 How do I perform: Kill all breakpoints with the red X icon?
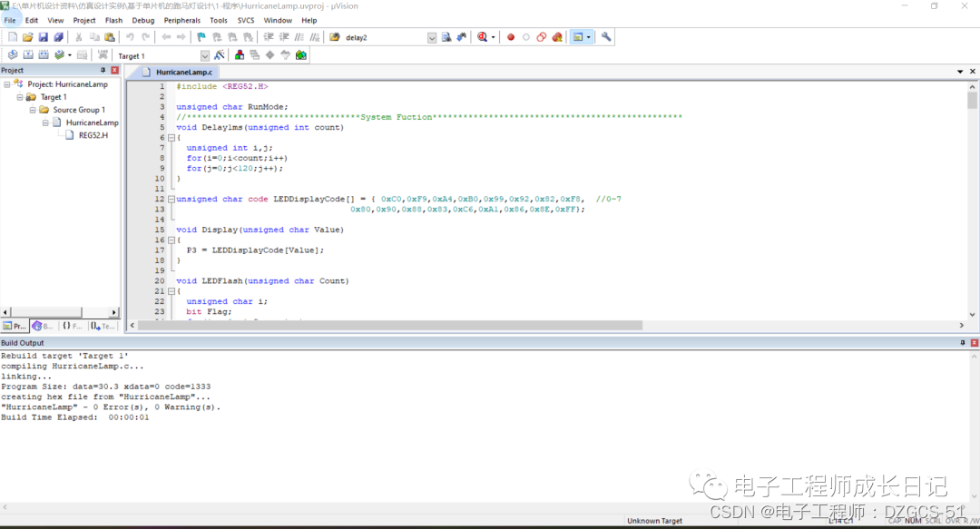click(557, 37)
